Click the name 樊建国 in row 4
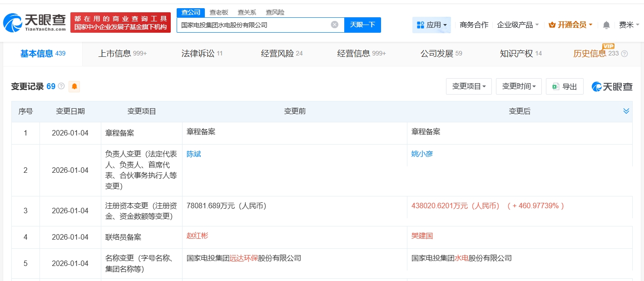This screenshot has height=281, width=644. [422, 236]
